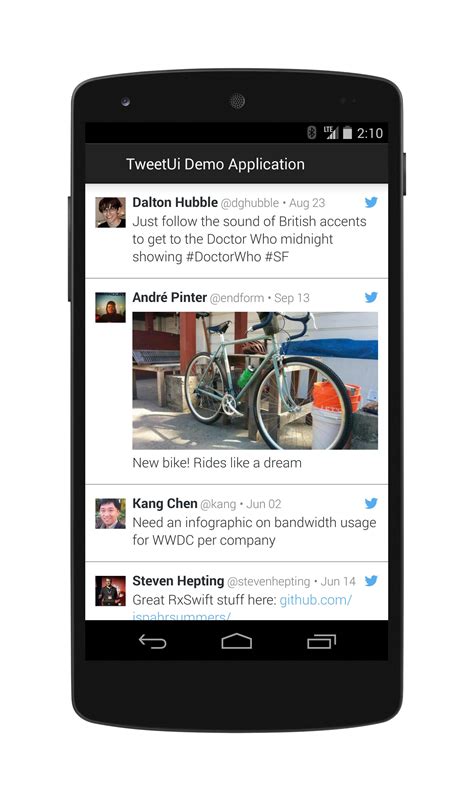Screen dimensions: 474x801
Task: Tap the Bluetooth status bar icon
Action: pyautogui.click(x=311, y=133)
